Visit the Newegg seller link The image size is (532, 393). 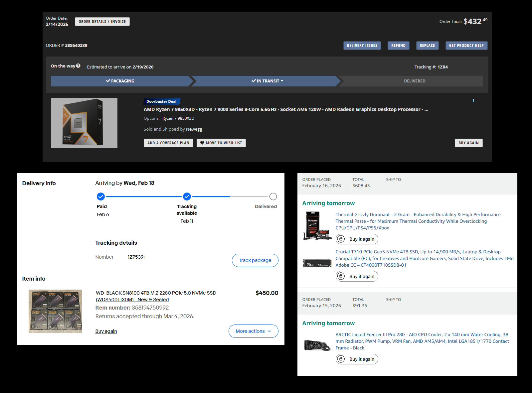click(194, 129)
